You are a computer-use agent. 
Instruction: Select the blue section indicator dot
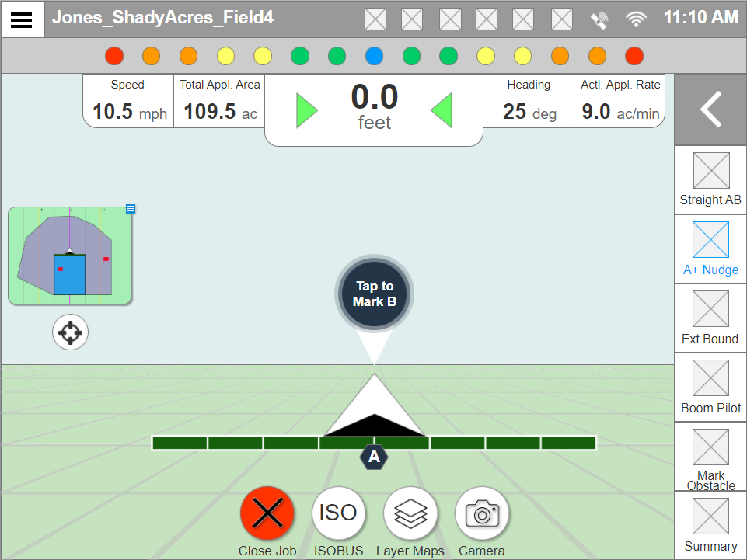[374, 56]
